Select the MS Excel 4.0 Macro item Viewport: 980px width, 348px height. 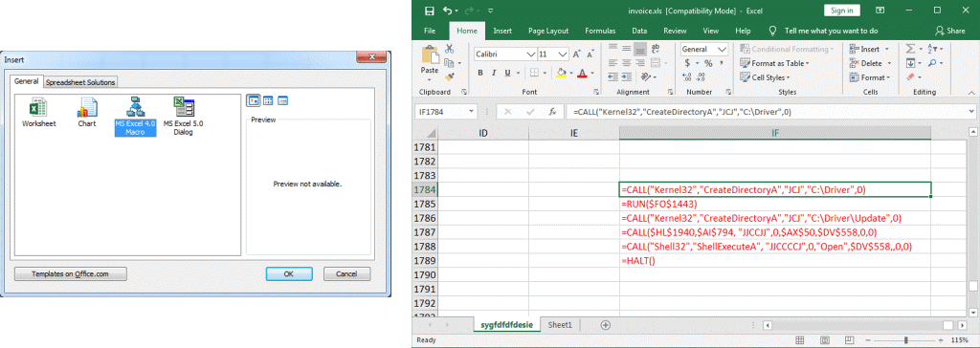135,117
